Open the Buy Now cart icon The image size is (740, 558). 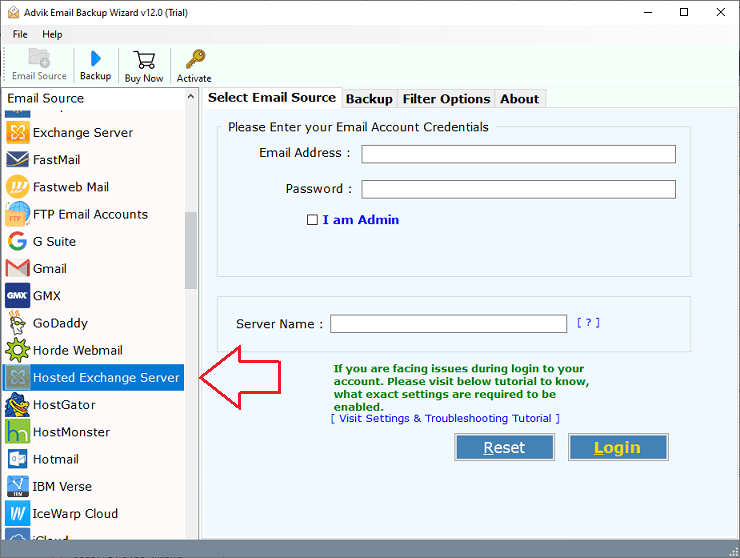point(144,60)
